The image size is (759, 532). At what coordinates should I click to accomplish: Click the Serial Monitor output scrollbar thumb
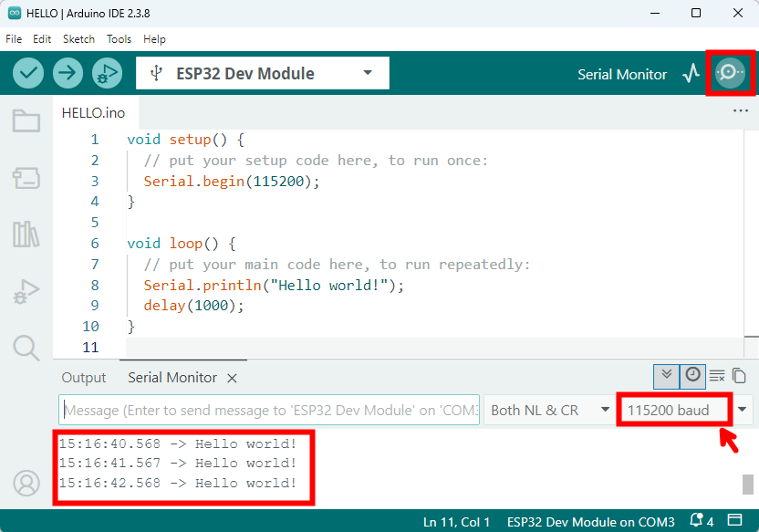click(748, 484)
